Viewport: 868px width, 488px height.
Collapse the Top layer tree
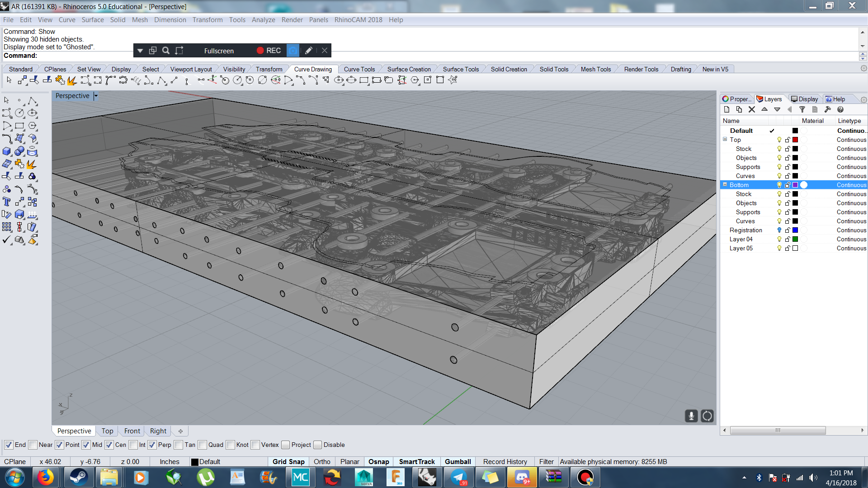pos(725,140)
